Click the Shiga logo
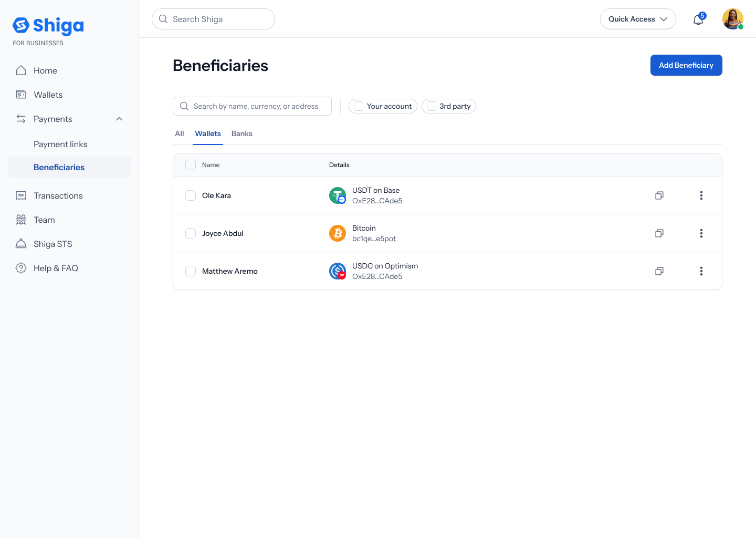Image resolution: width=756 pixels, height=538 pixels. point(48,26)
